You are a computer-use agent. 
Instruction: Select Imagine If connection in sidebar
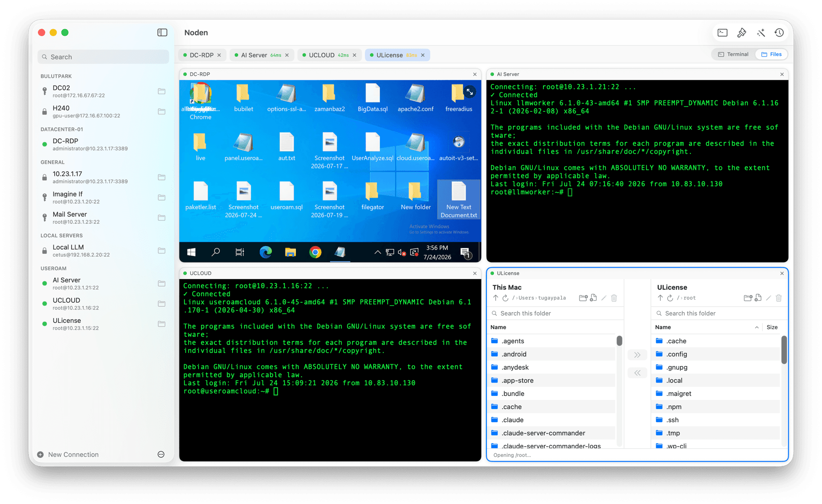pos(103,197)
